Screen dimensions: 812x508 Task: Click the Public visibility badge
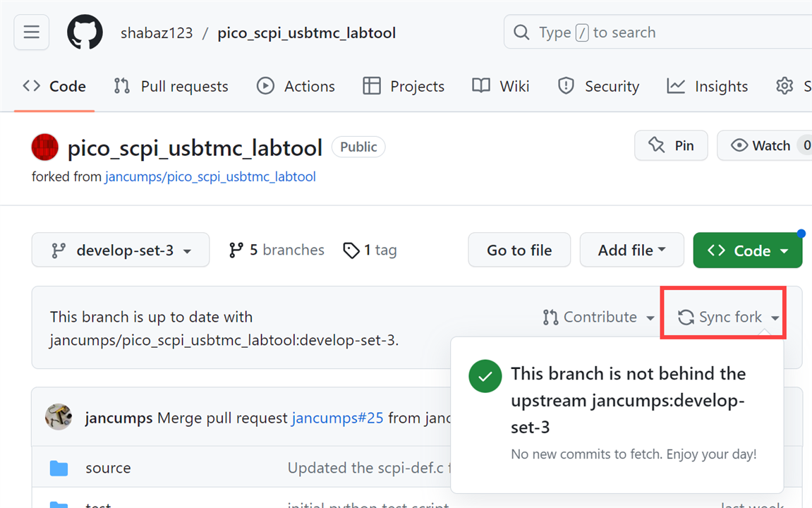358,147
